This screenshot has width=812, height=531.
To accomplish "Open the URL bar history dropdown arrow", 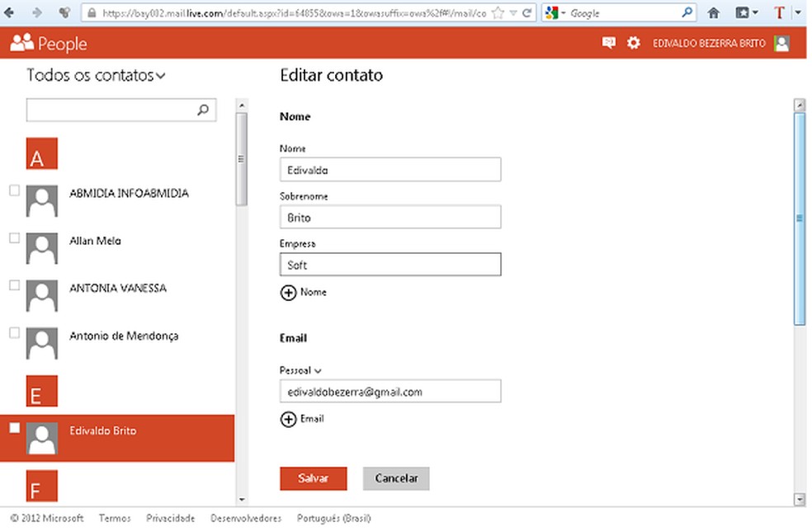I will (513, 13).
